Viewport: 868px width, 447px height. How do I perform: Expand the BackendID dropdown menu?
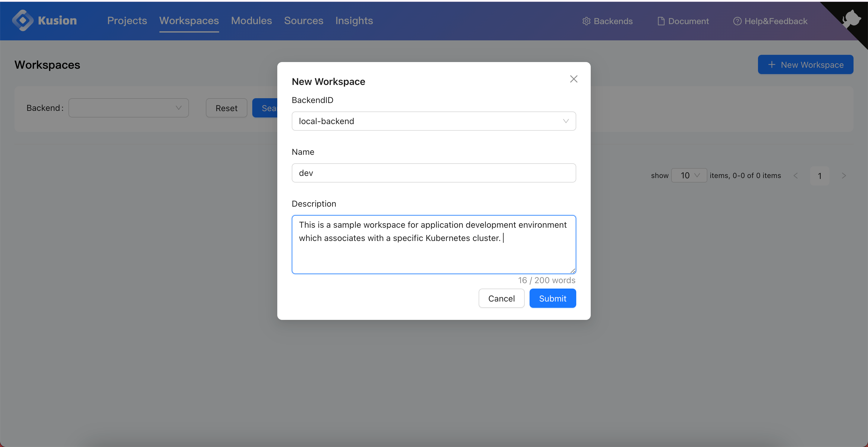pos(434,121)
